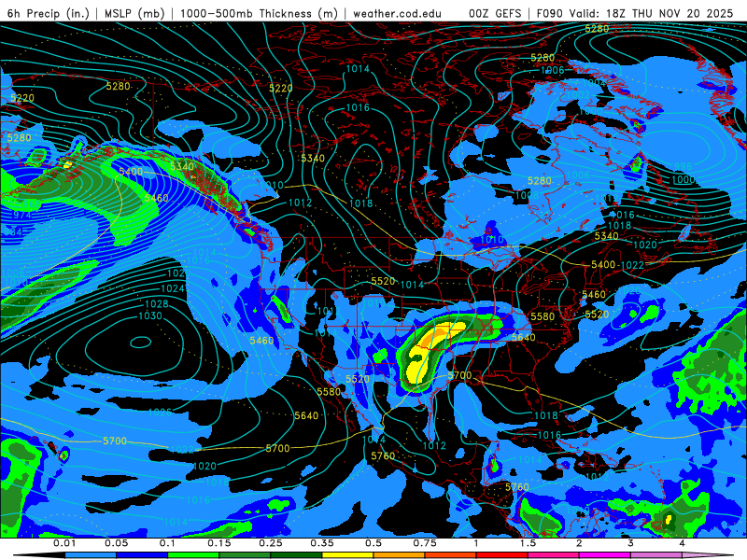This screenshot has width=747, height=560.
Task: Click the 1028 isobar label
Action: point(156,304)
